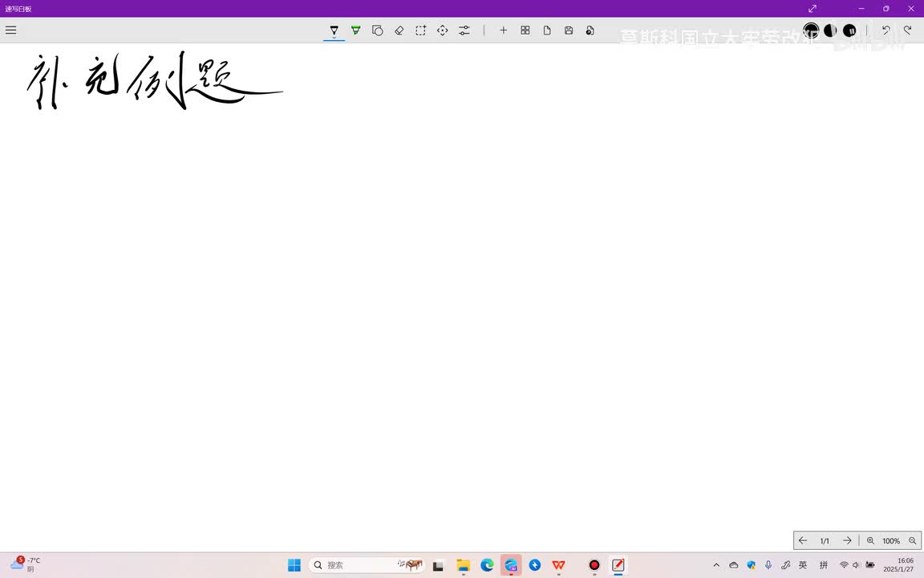Click the whiteboard app taskbar icon

coord(618,565)
